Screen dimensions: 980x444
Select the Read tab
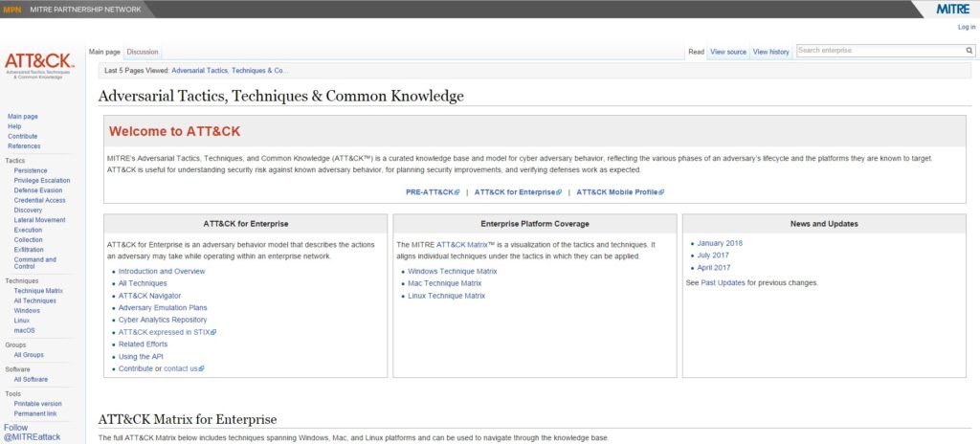point(697,52)
